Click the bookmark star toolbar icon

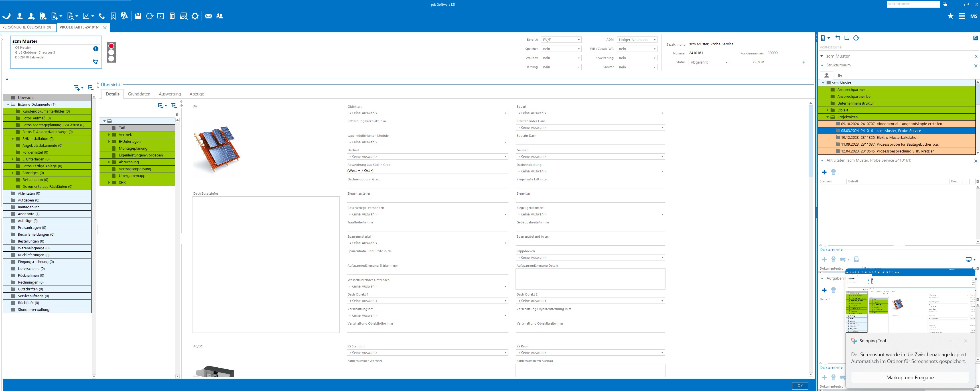click(113, 16)
